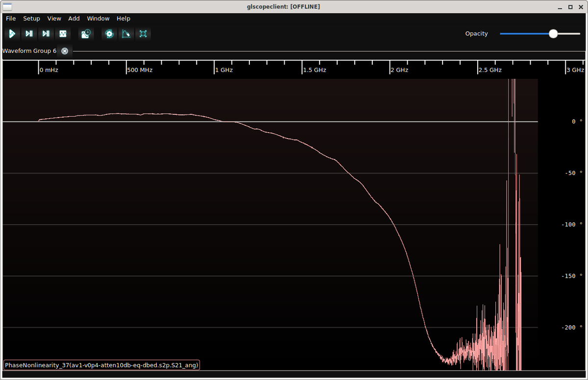Click the -150 ° vertical axis label
This screenshot has height=380, width=588.
572,276
